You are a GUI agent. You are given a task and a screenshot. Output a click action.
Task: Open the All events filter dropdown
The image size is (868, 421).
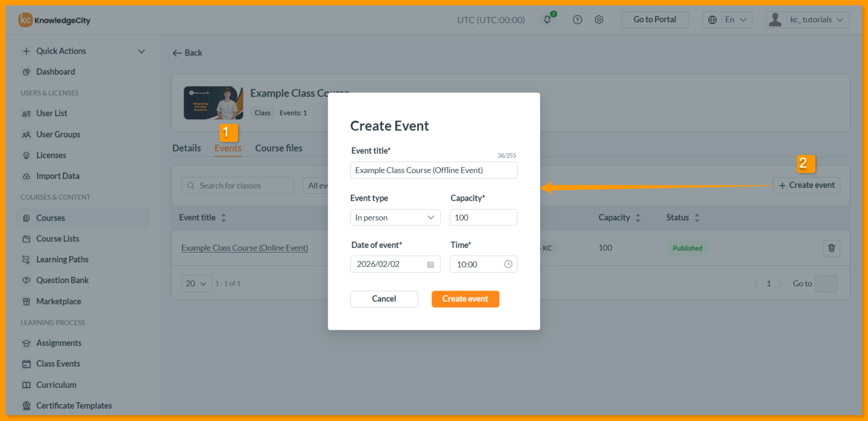pos(316,185)
